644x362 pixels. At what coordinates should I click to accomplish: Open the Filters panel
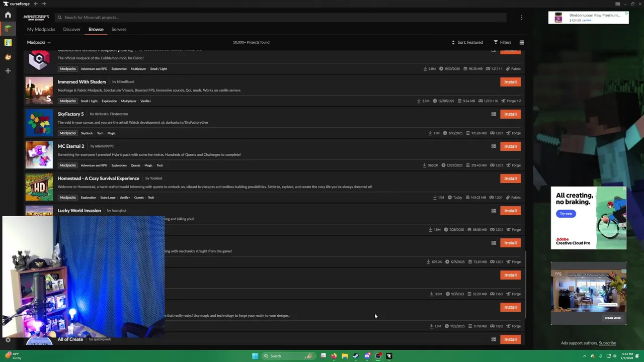(x=503, y=42)
